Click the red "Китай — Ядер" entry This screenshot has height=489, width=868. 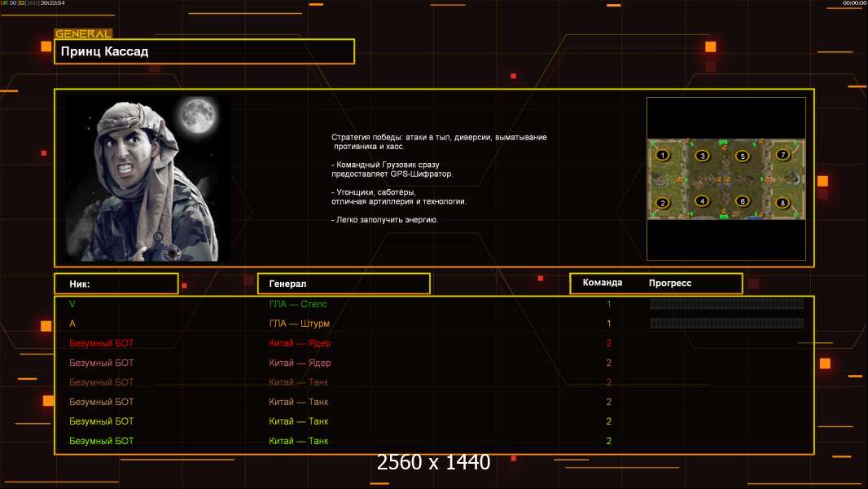tap(300, 343)
